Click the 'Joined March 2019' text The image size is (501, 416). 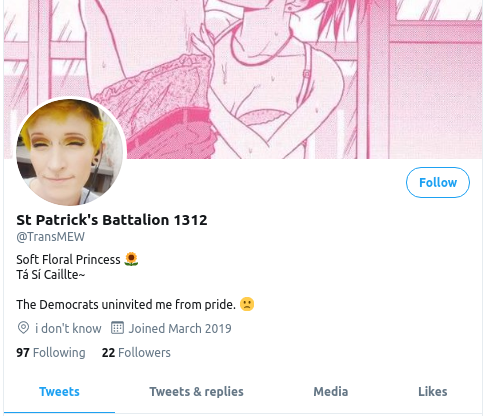[180, 329]
